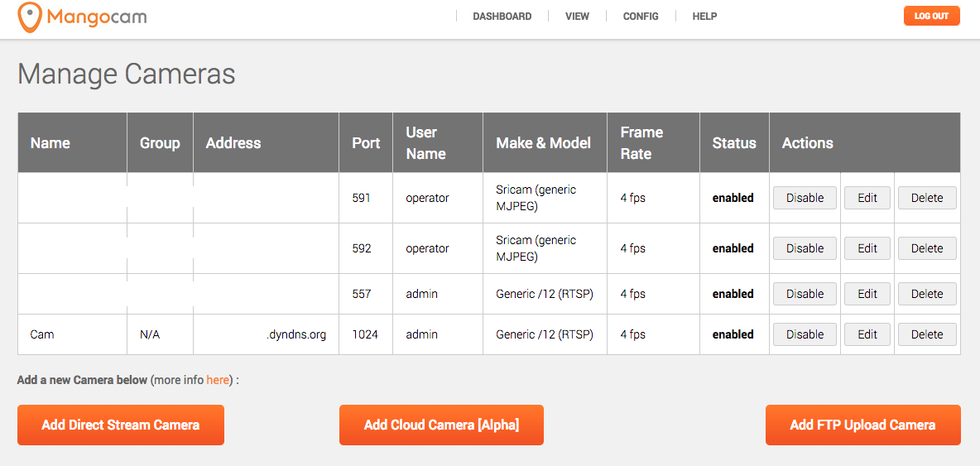Edit the Cam camera on port 1024
This screenshot has width=980, height=466.
point(867,334)
